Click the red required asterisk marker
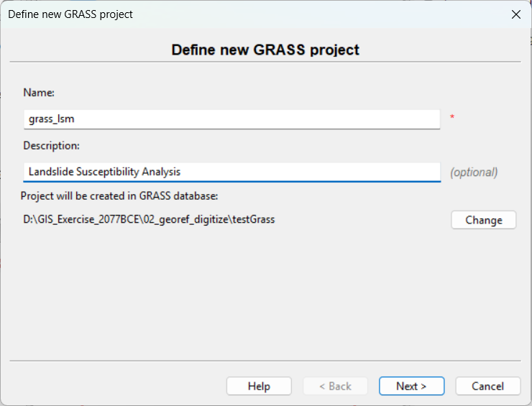Viewport: 532px width, 406px height. (452, 118)
